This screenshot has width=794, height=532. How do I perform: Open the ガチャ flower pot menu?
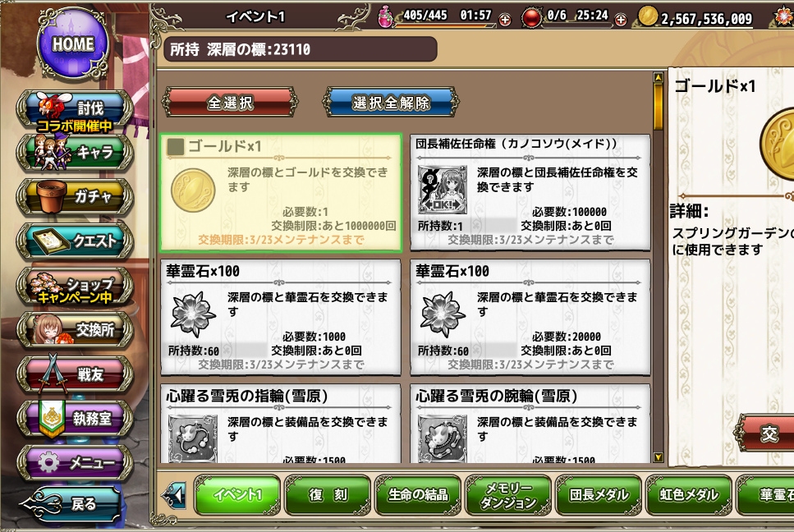75,196
